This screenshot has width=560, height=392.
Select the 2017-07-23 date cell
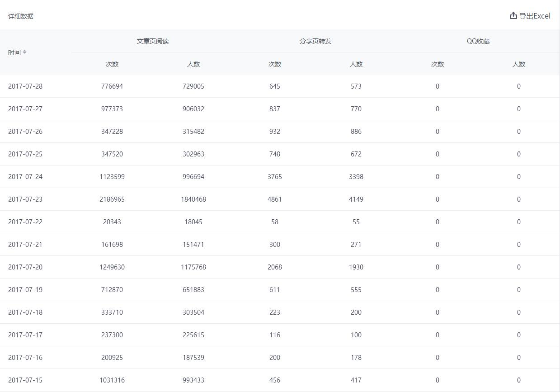pos(25,199)
